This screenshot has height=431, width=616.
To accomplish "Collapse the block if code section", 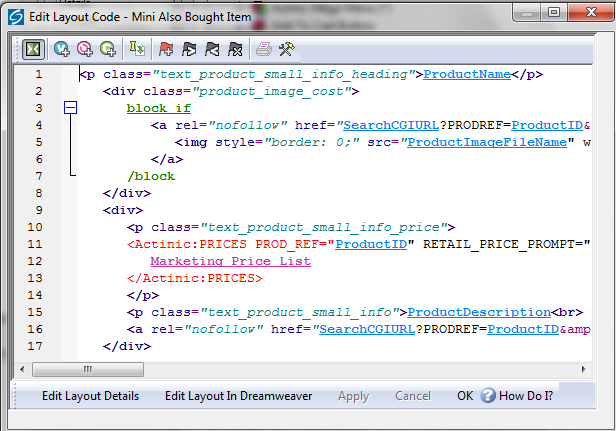I will 70,108.
